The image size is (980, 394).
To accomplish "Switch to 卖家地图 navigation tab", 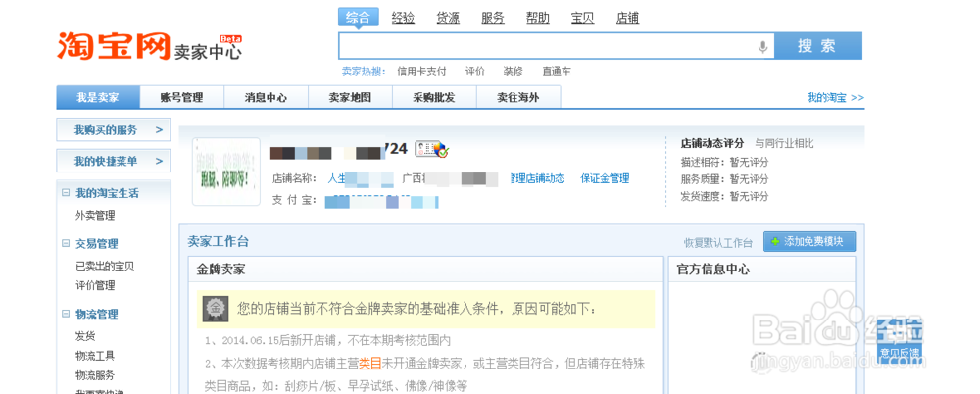I will click(x=350, y=98).
